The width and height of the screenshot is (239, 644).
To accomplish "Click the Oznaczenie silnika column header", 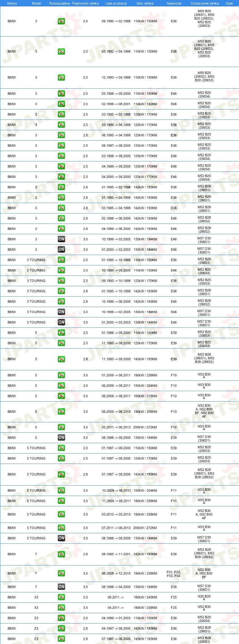I will pyautogui.click(x=205, y=3).
